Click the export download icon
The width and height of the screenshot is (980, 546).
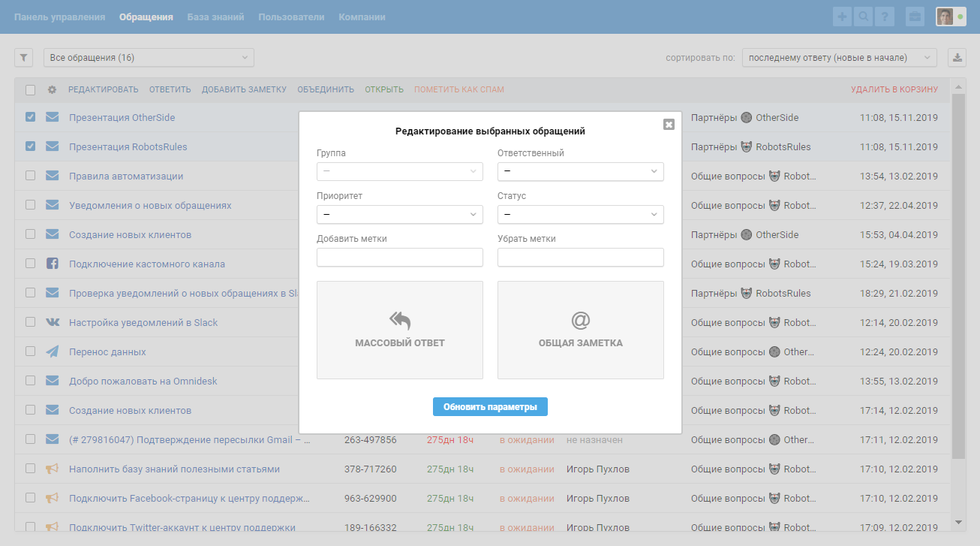point(957,58)
